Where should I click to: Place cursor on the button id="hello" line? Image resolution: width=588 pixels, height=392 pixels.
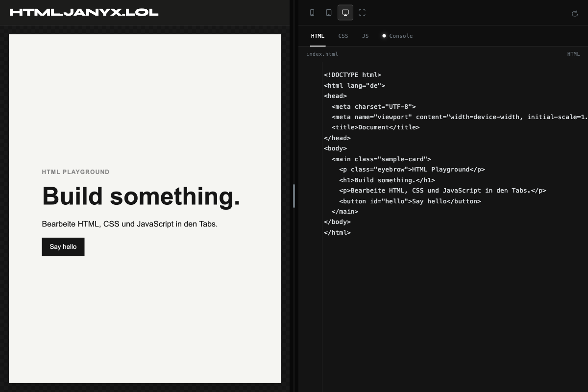pyautogui.click(x=410, y=201)
